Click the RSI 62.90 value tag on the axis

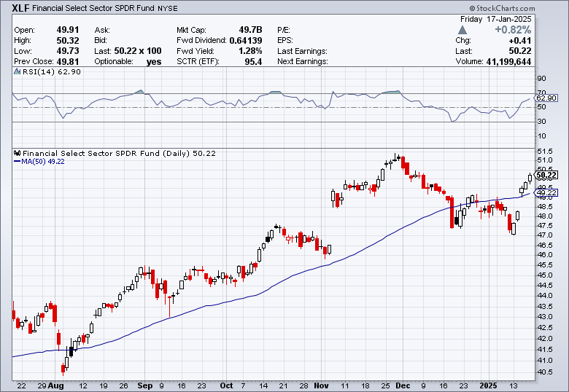[546, 98]
